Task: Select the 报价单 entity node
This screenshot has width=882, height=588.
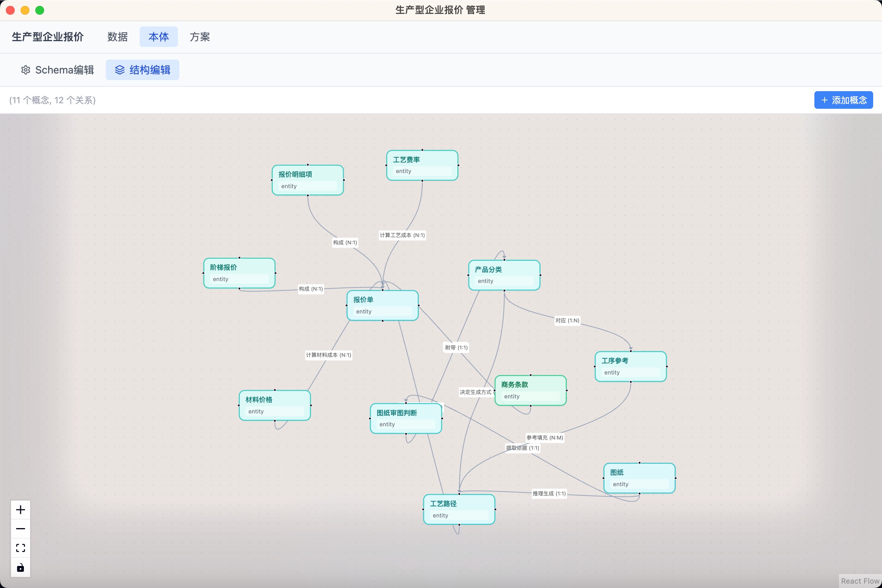Action: click(383, 305)
